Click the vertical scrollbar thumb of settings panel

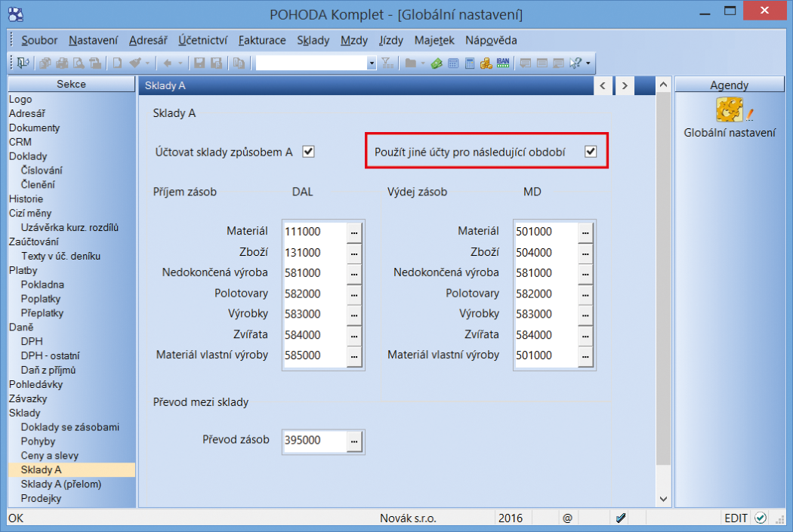coord(663,279)
